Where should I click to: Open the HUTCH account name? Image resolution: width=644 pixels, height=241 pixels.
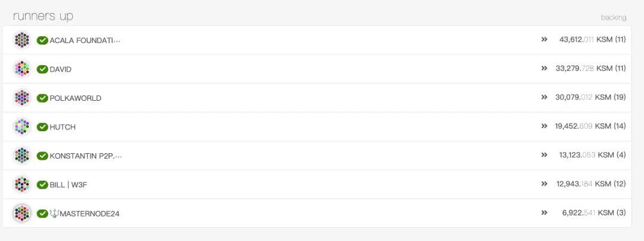tap(63, 127)
